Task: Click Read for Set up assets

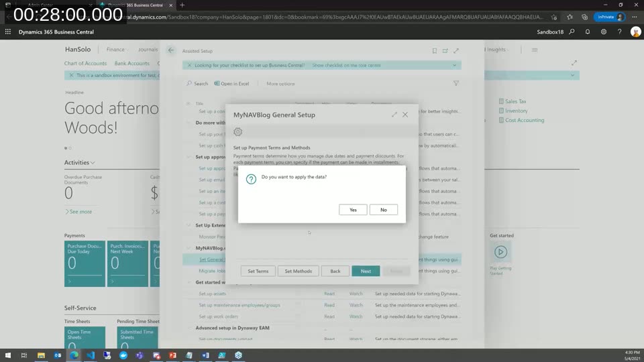Action: pyautogui.click(x=329, y=294)
